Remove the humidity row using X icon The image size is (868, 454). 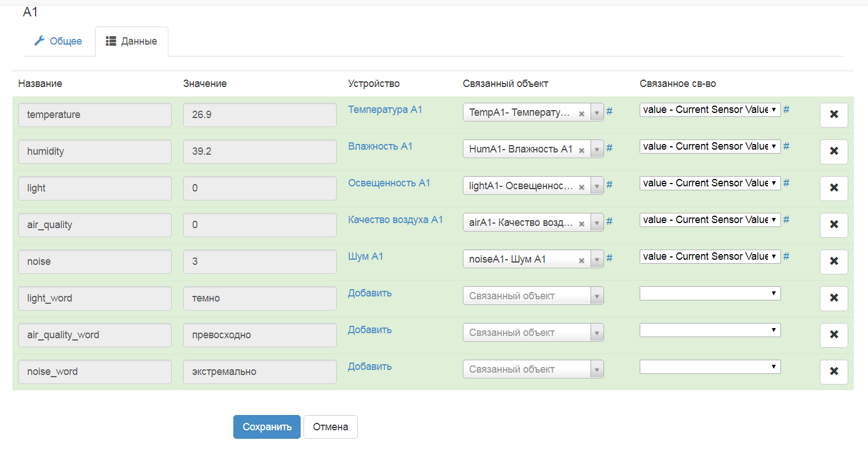click(834, 151)
